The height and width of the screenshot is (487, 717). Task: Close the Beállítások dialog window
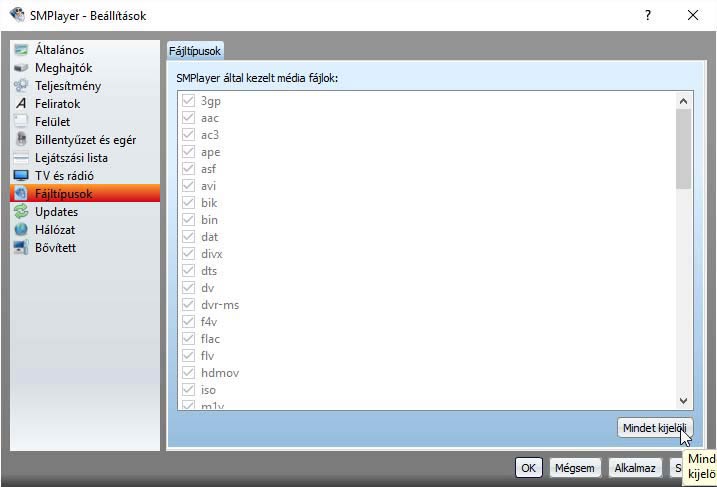coord(693,15)
